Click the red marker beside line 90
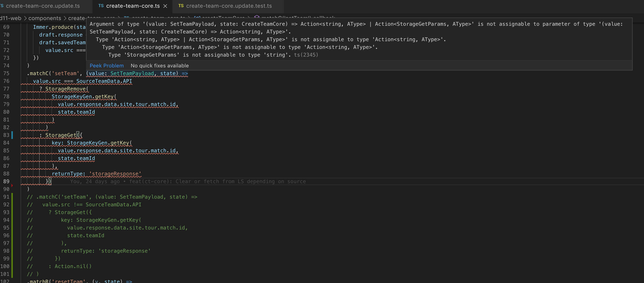644x283 pixels. tap(11, 185)
